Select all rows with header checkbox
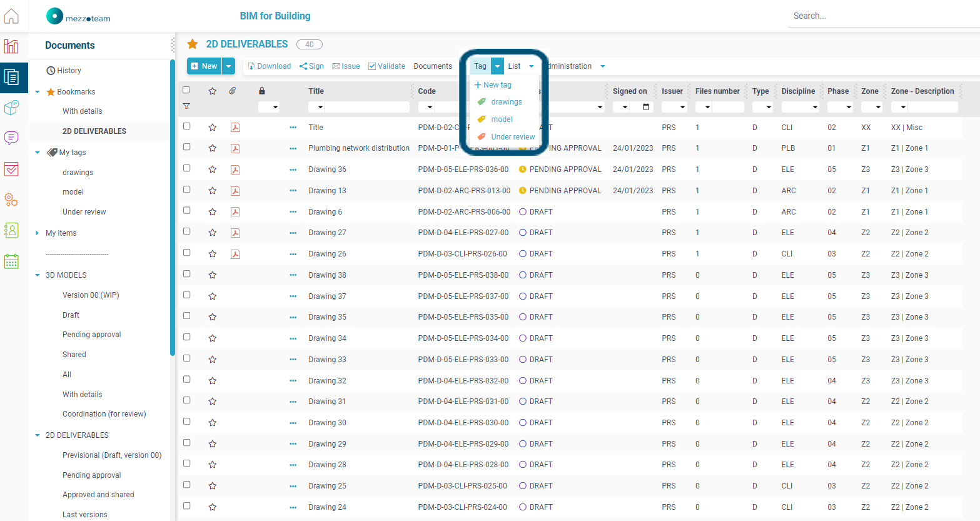The height and width of the screenshot is (521, 980). click(x=186, y=90)
